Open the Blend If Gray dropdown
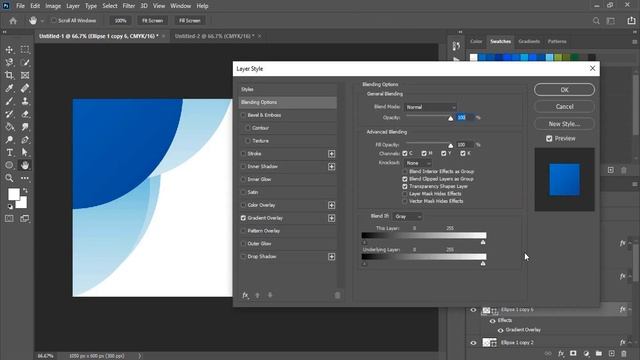Image resolution: width=640 pixels, height=360 pixels. click(x=407, y=216)
